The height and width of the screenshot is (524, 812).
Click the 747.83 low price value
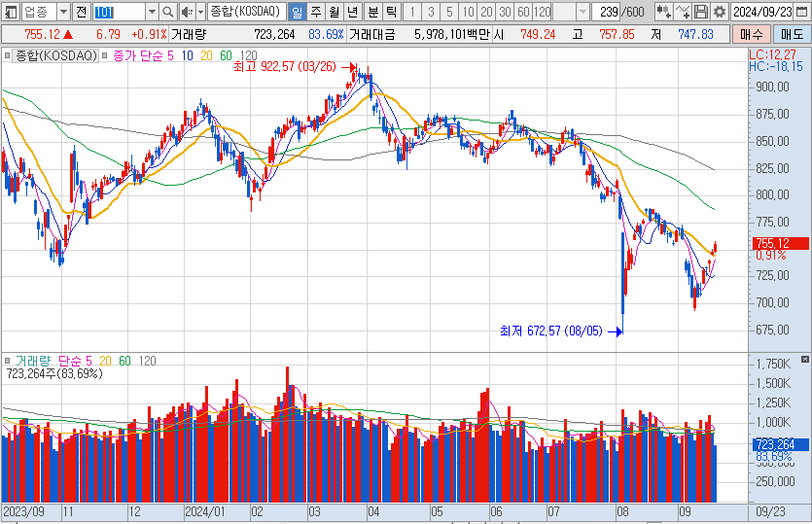click(695, 35)
